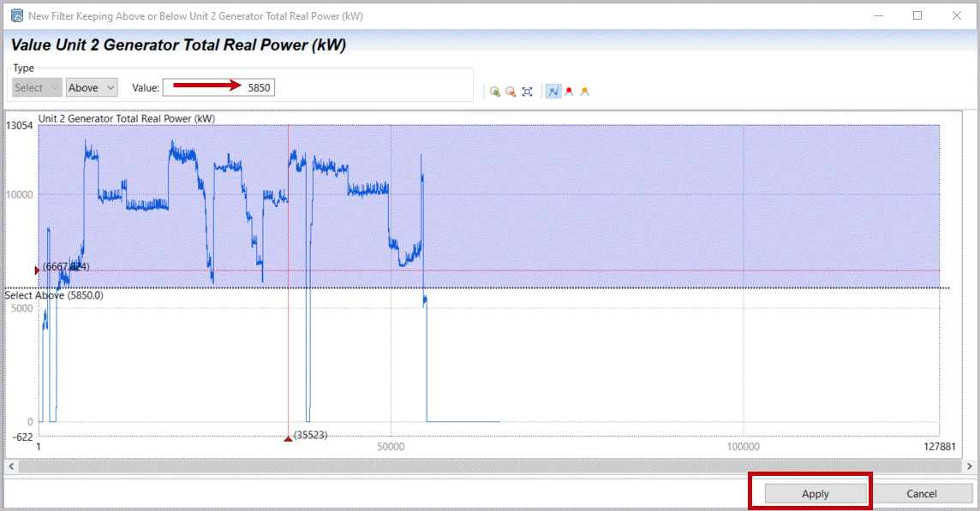Click the orange marker pin icon
Viewport: 980px width, 511px height.
pyautogui.click(x=585, y=92)
